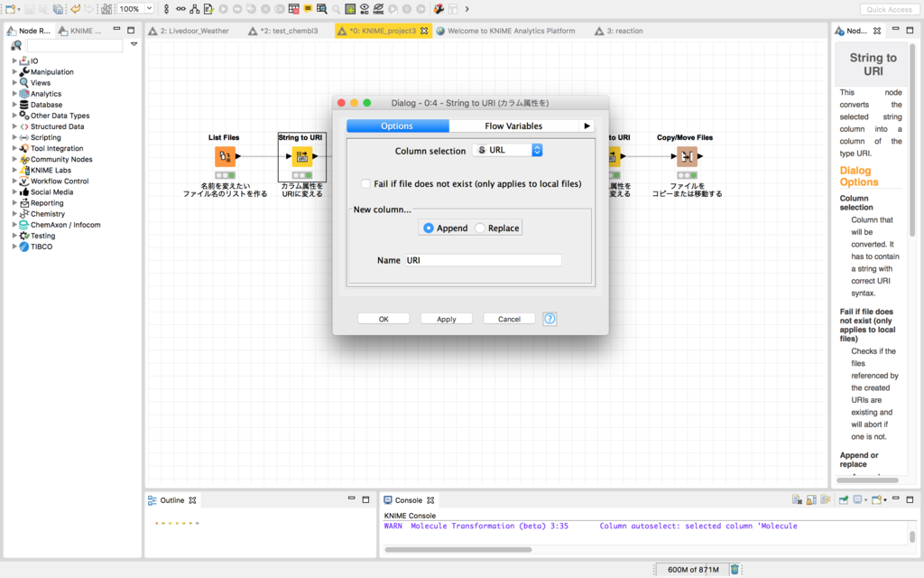
Task: Click the Chemistry category icon
Action: point(24,213)
